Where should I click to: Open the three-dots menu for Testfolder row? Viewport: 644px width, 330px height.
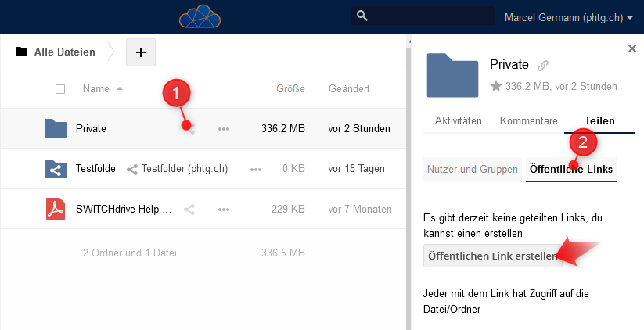[255, 169]
